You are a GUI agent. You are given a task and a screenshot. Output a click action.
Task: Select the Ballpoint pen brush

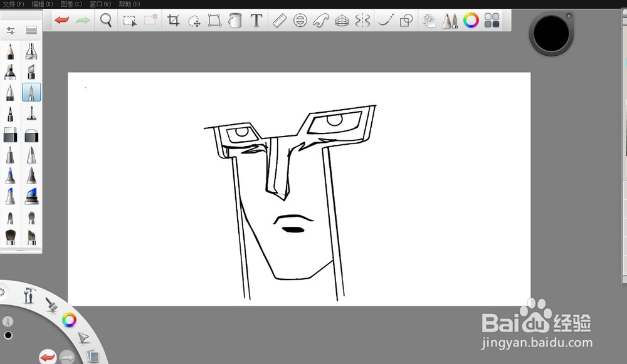[11, 93]
